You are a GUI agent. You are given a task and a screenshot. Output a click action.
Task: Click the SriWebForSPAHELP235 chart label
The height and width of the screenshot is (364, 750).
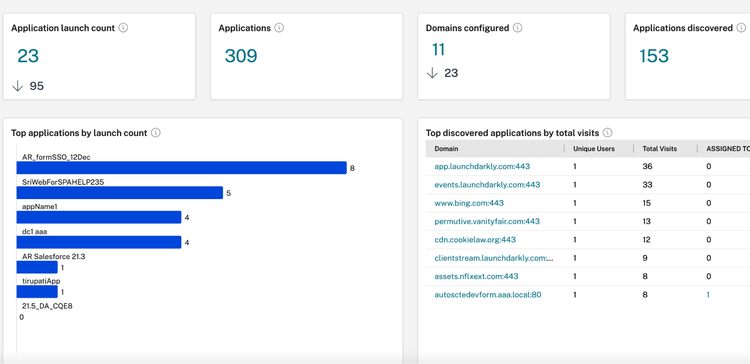(x=63, y=182)
